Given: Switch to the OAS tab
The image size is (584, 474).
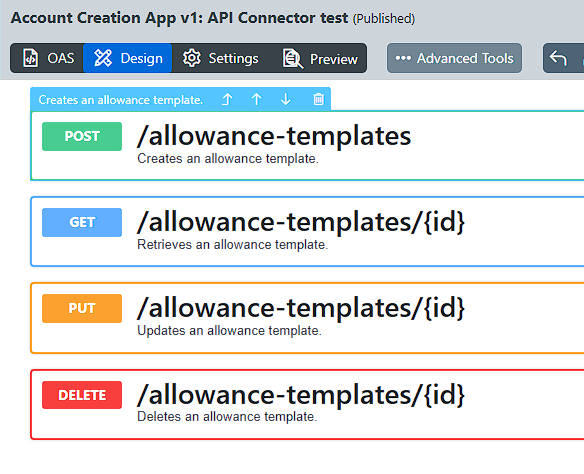Looking at the screenshot, I should tap(48, 58).
